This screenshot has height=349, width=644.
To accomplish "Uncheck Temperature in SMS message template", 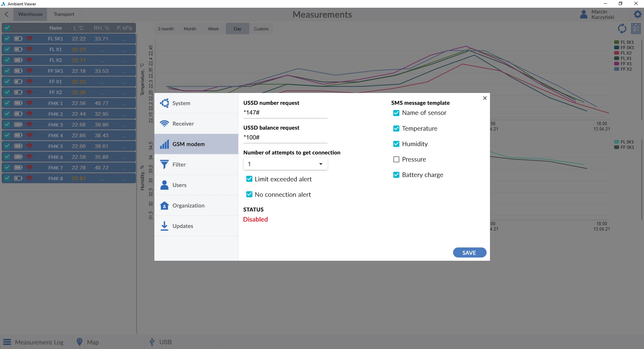I will click(x=396, y=128).
